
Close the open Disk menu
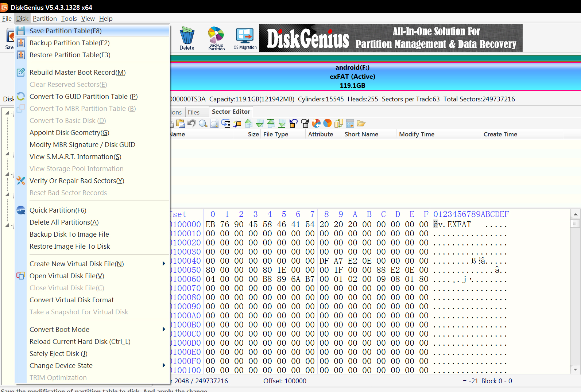coord(22,19)
